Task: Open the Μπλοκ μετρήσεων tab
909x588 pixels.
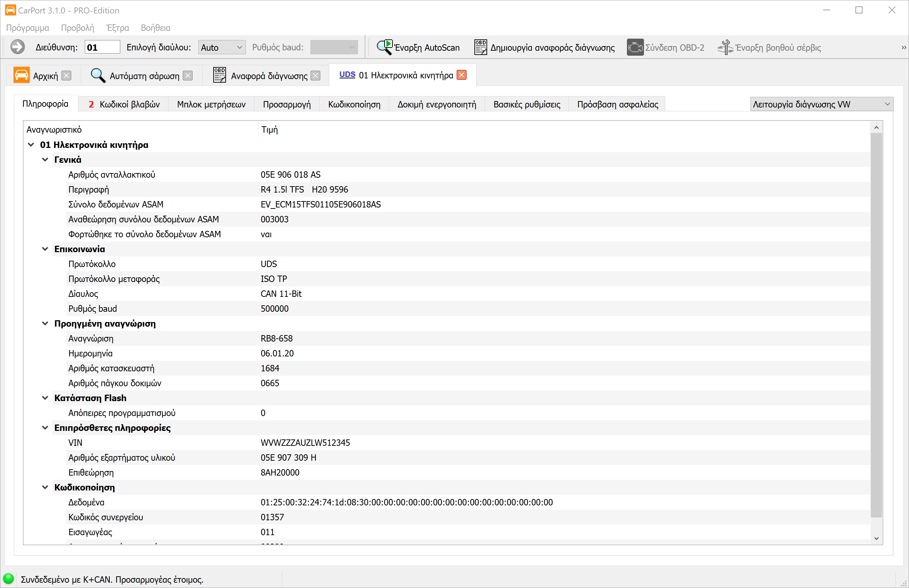Action: click(211, 104)
